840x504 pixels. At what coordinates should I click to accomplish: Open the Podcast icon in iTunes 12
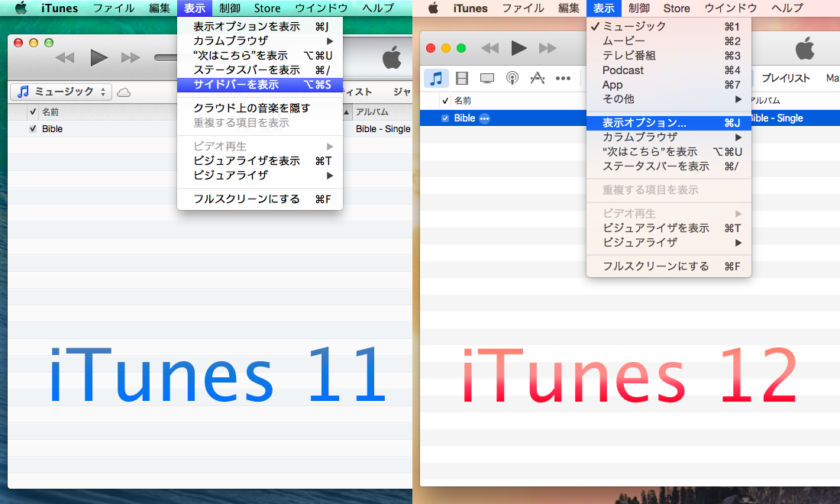[x=512, y=78]
